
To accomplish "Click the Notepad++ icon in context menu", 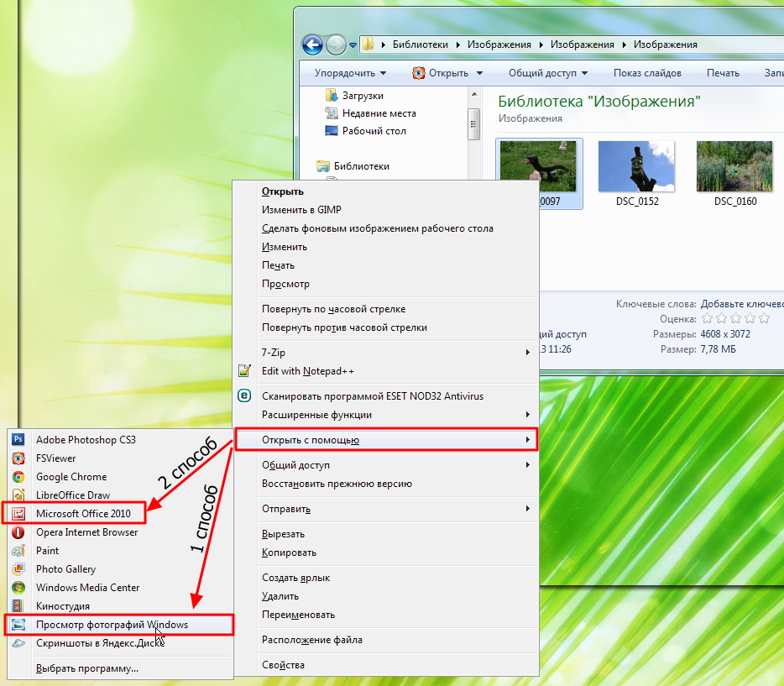I will [x=244, y=370].
